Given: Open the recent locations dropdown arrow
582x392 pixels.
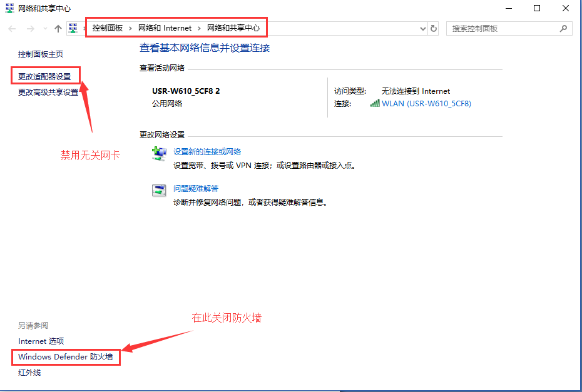Looking at the screenshot, I should [x=45, y=29].
